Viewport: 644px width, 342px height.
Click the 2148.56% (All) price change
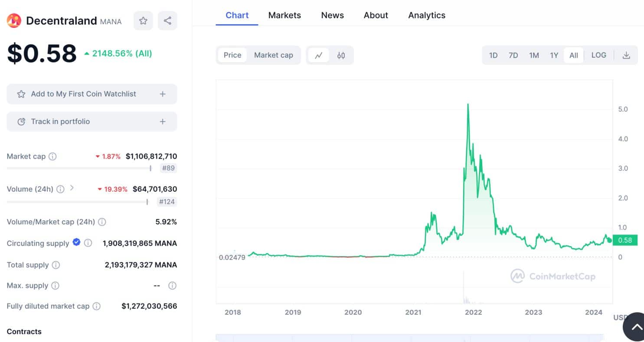118,53
